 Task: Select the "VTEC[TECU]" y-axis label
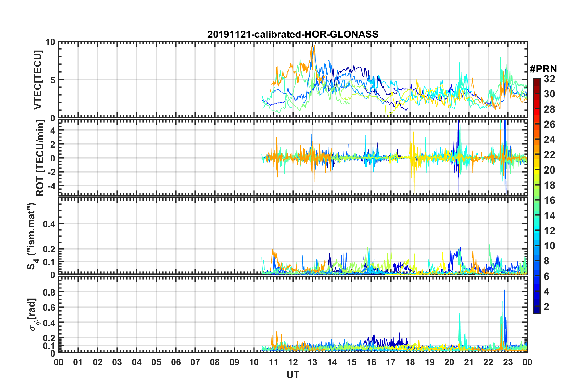[38, 80]
